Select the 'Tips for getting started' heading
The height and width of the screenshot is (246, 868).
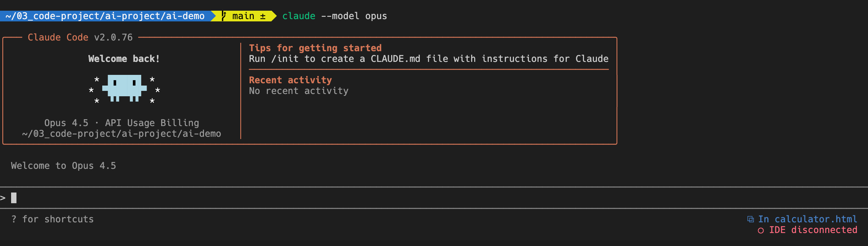tap(315, 48)
